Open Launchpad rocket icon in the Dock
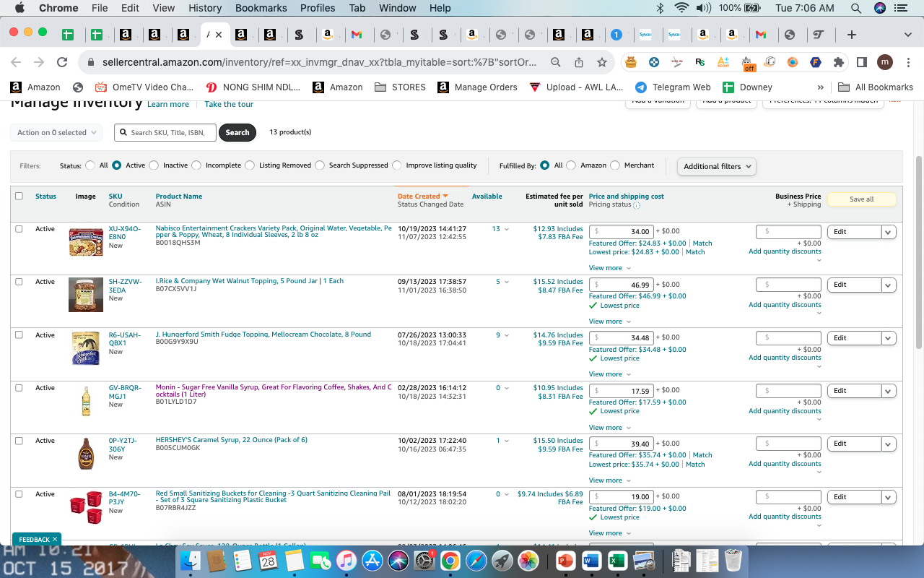Viewport: 924px width, 578px height. click(x=502, y=560)
